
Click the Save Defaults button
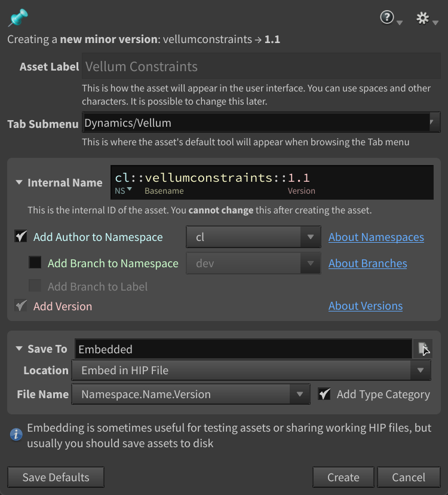(56, 477)
